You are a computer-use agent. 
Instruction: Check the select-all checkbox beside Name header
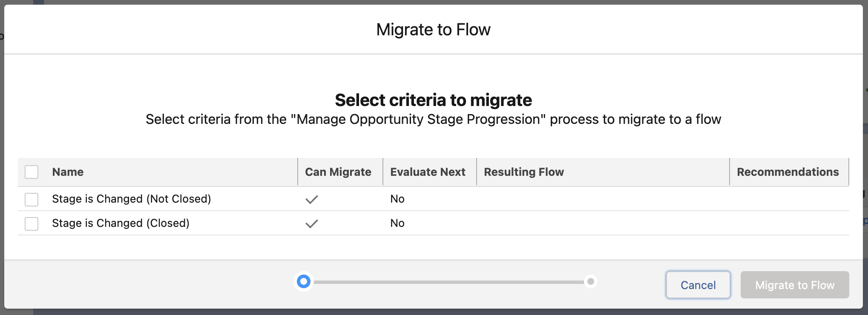[x=32, y=172]
